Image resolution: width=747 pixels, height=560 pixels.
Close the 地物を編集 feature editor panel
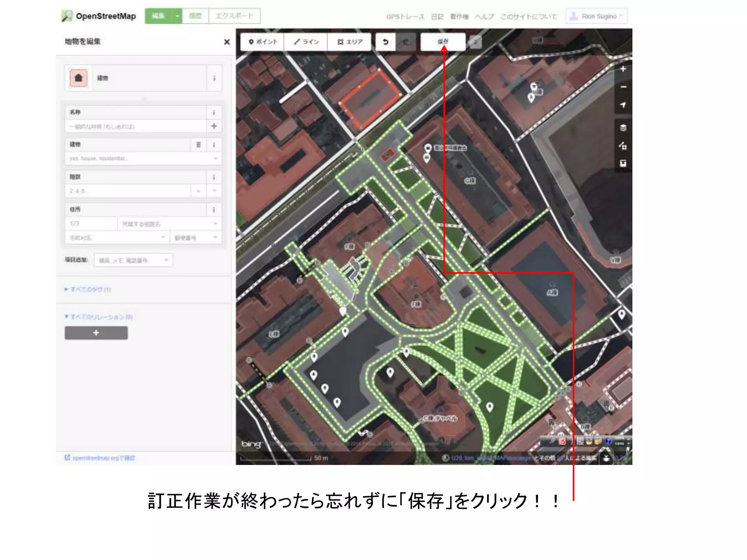[227, 42]
